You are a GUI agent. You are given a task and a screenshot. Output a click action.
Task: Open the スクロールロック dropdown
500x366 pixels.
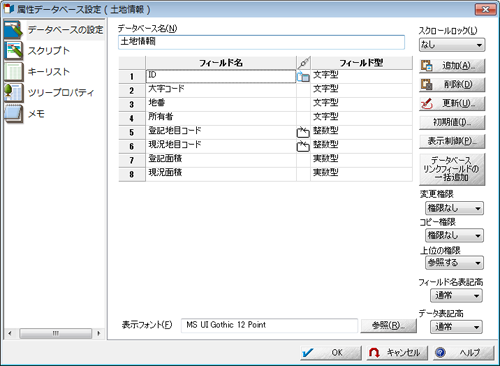coord(452,45)
